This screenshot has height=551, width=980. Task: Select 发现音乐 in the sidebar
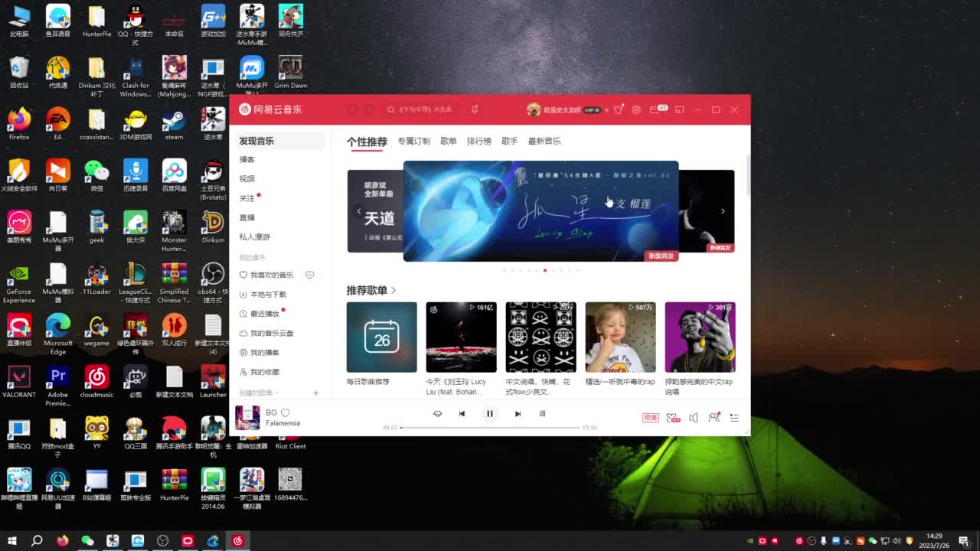[x=280, y=141]
